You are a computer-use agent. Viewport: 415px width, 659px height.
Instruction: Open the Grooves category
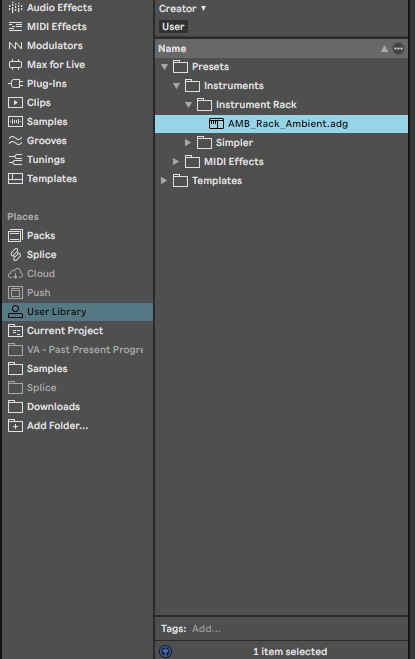[47, 140]
